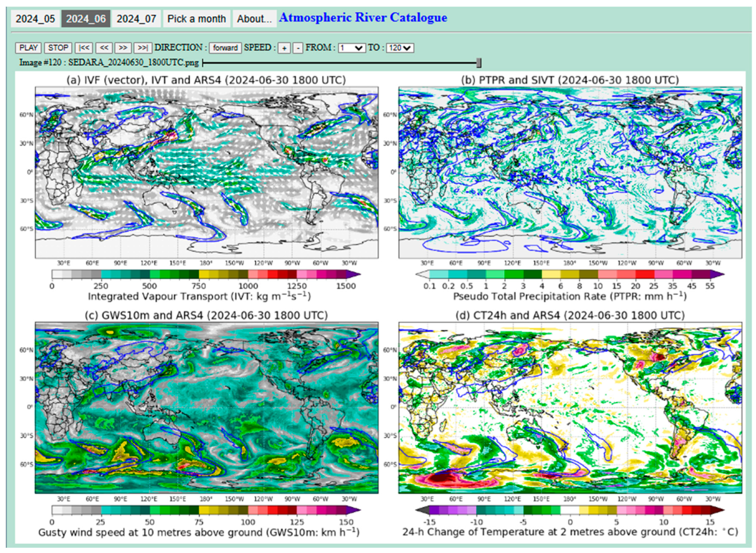Step back one frame with << button
The height and width of the screenshot is (553, 756).
tap(104, 48)
